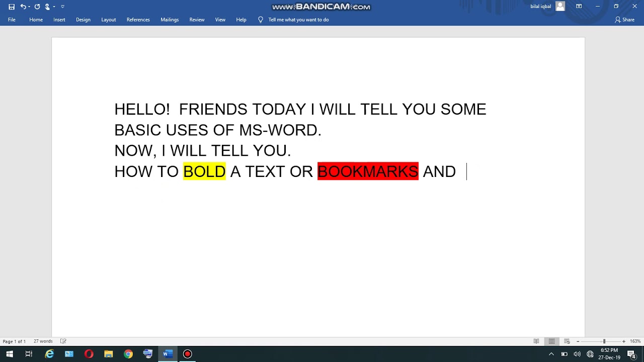Open the Windows Start menu
Image resolution: width=644 pixels, height=362 pixels.
10,354
